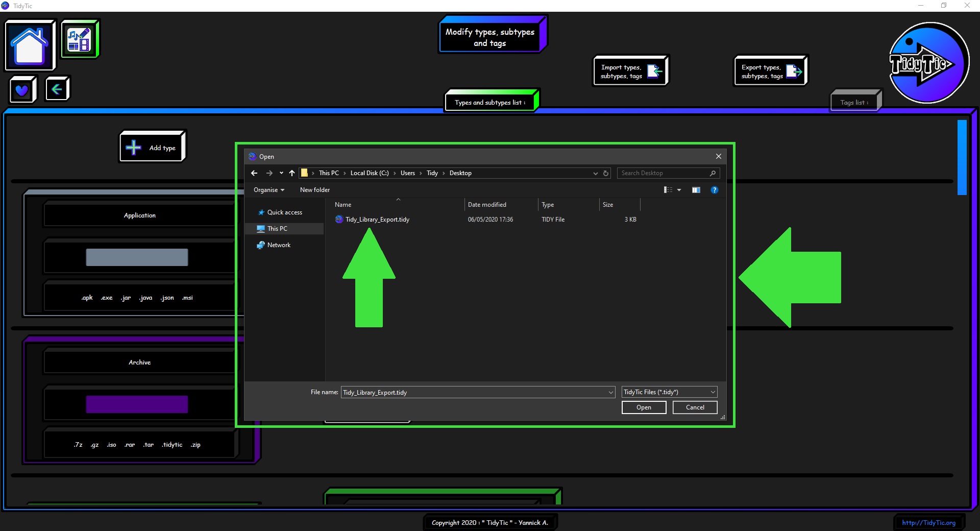Open the view options dropdown arrow
This screenshot has height=531, width=980.
point(679,190)
